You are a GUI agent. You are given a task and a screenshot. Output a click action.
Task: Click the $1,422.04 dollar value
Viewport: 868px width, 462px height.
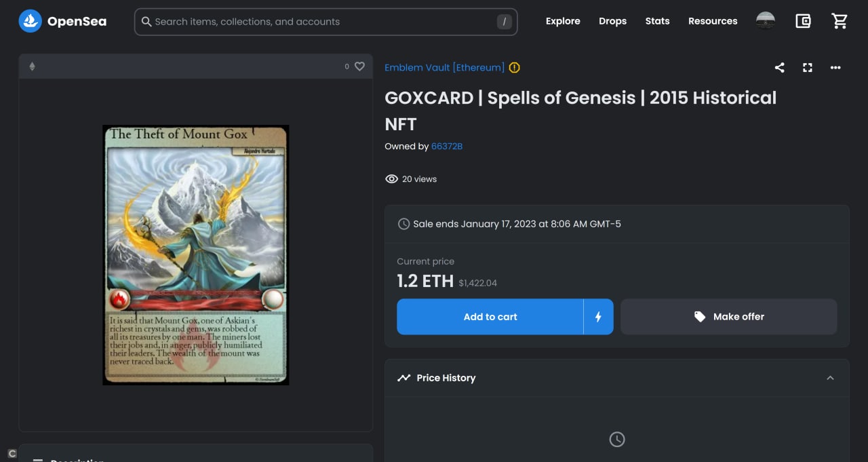(477, 283)
